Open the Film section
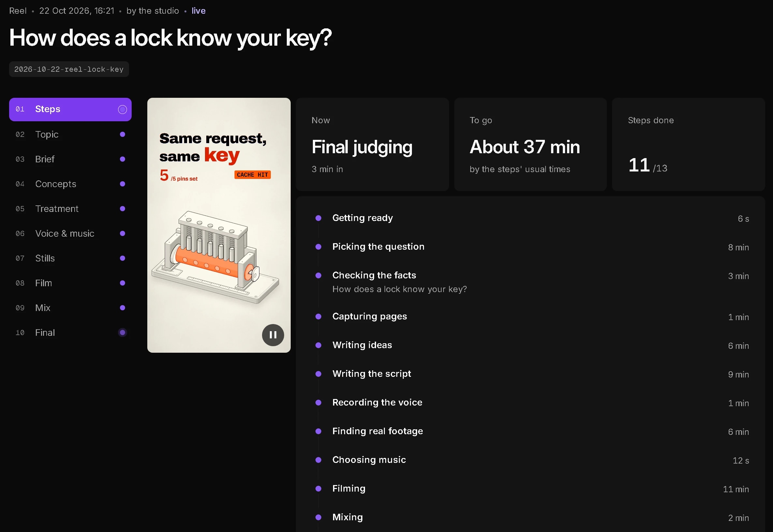 [x=70, y=283]
